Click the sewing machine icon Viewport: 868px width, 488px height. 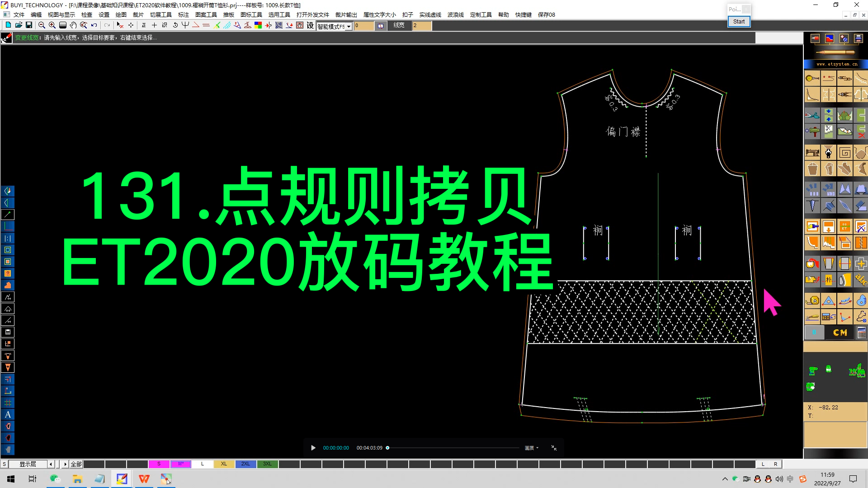point(812,153)
